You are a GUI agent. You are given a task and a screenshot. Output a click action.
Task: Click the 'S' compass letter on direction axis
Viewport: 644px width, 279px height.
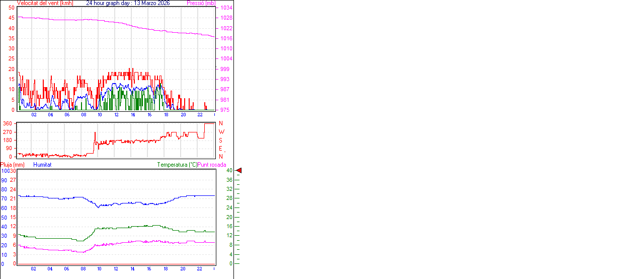point(221,140)
